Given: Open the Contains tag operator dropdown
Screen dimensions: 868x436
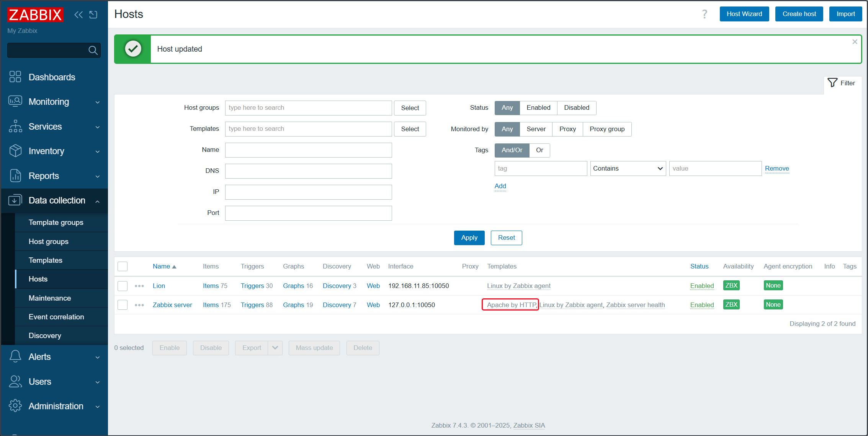Looking at the screenshot, I should [x=628, y=168].
